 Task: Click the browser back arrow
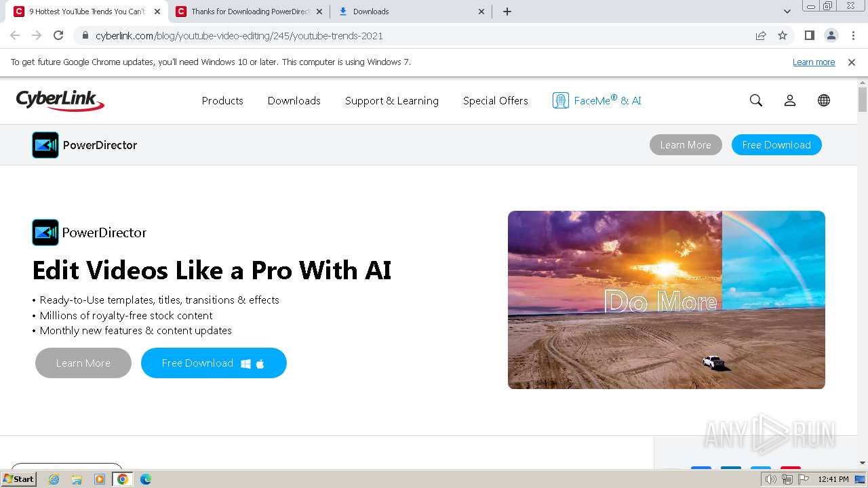pyautogui.click(x=15, y=36)
